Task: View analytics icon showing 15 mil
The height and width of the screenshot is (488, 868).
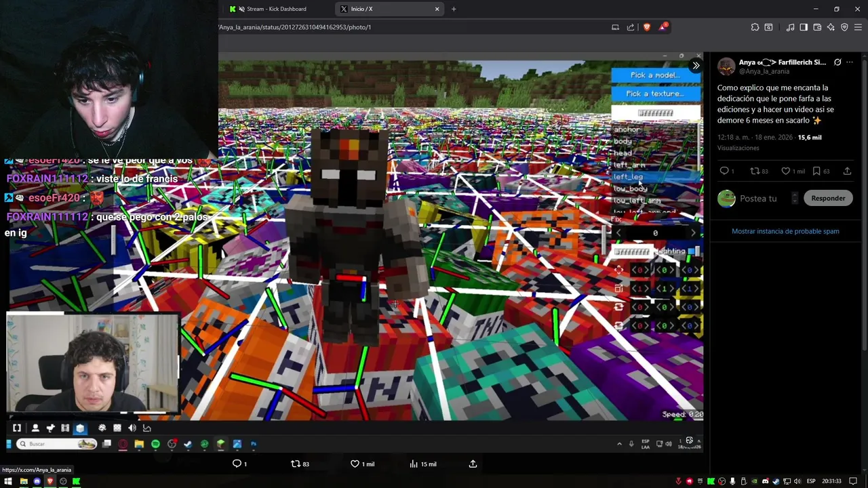Action: pos(414,464)
